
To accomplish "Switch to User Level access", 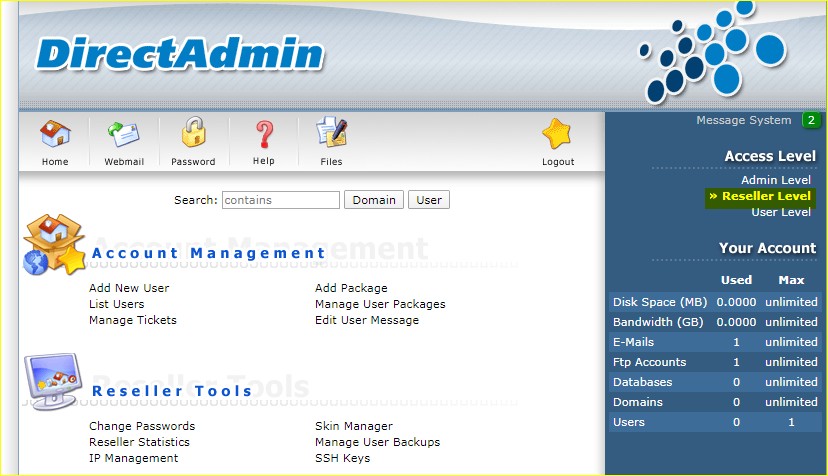I will coord(780,212).
